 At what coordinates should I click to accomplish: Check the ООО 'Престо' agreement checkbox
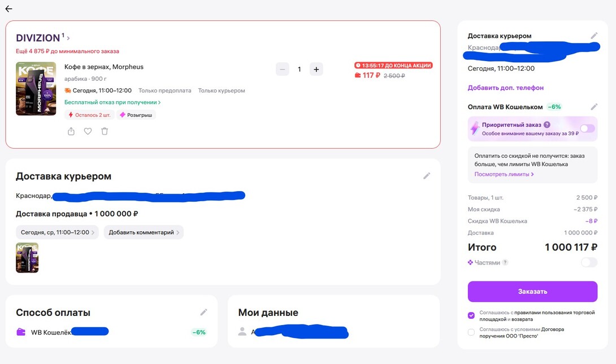[471, 332]
